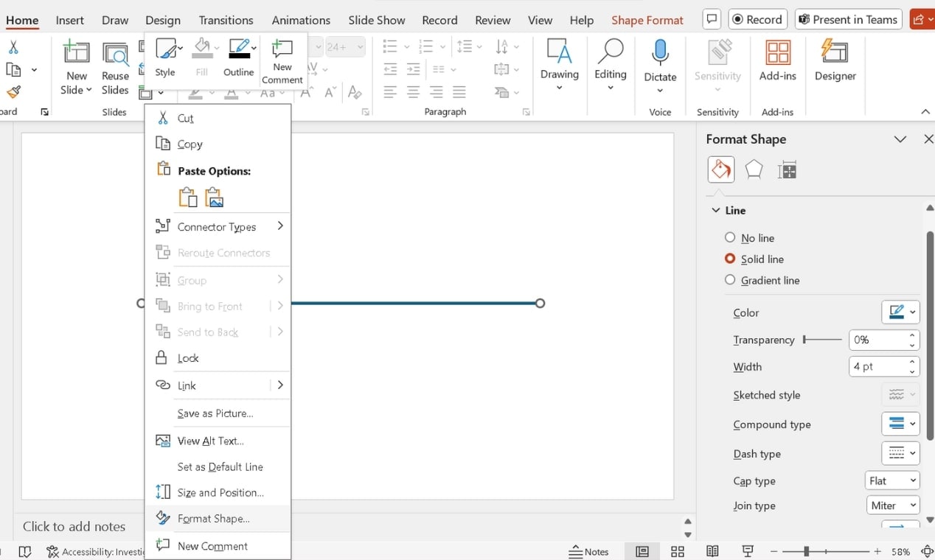Click the Transparency percentage input field
Image resolution: width=935 pixels, height=560 pixels.
coord(877,340)
